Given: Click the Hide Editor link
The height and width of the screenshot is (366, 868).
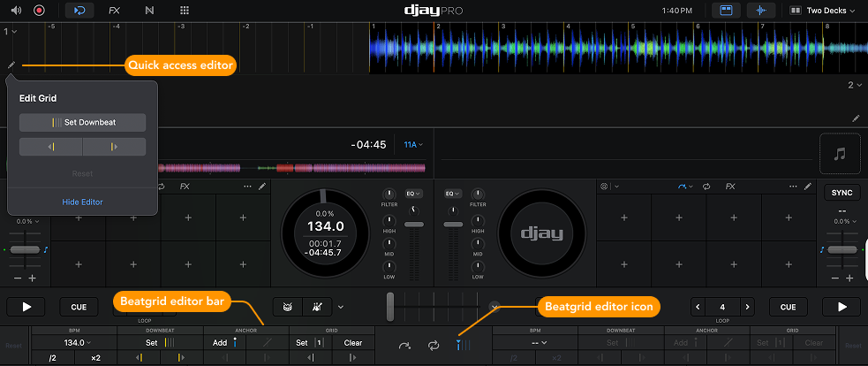Looking at the screenshot, I should click(x=82, y=202).
